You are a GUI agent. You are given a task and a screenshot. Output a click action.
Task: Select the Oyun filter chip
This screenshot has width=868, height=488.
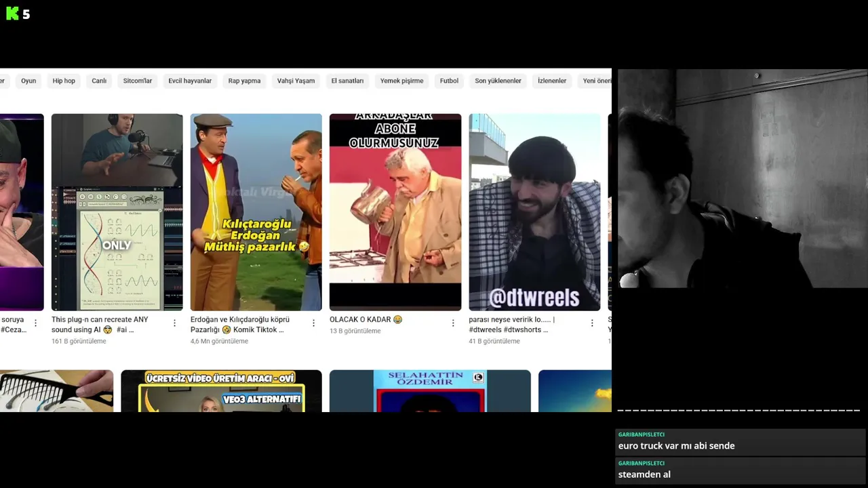click(28, 81)
